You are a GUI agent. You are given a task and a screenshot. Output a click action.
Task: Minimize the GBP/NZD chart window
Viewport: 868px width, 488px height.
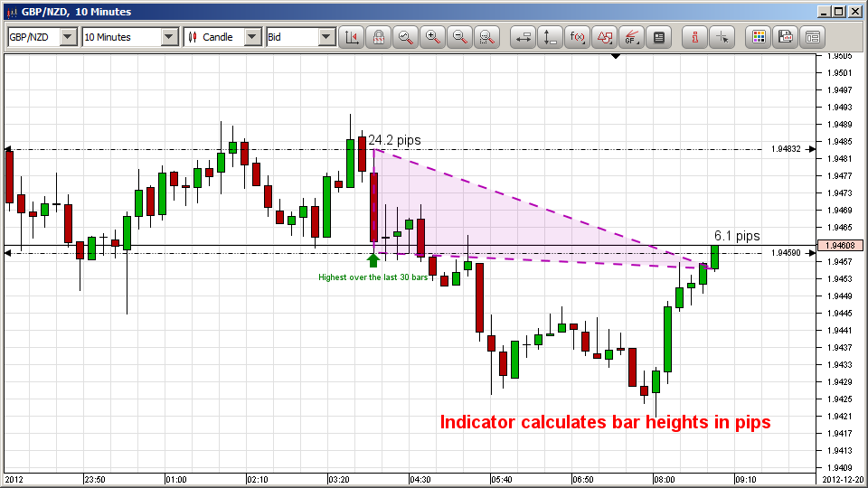tap(825, 12)
